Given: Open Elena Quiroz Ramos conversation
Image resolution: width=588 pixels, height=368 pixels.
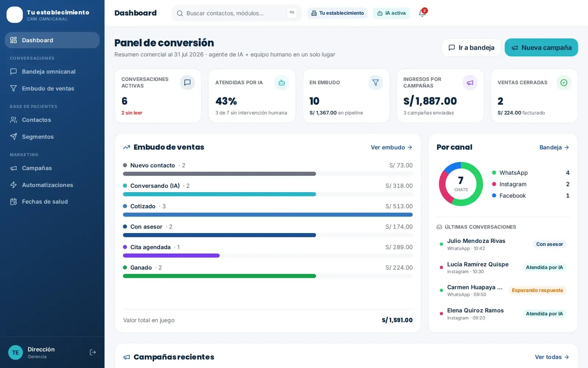Looking at the screenshot, I should [x=503, y=314].
